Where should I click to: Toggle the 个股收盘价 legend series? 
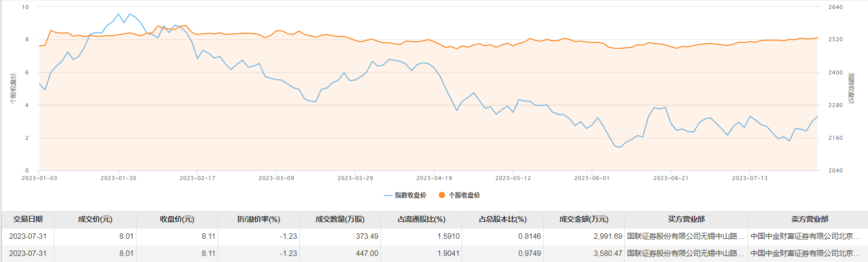tap(459, 195)
